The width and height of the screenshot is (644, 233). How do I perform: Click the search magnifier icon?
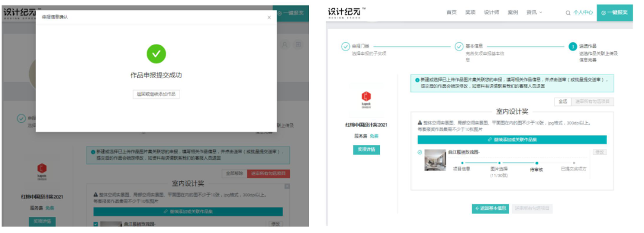click(x=568, y=13)
